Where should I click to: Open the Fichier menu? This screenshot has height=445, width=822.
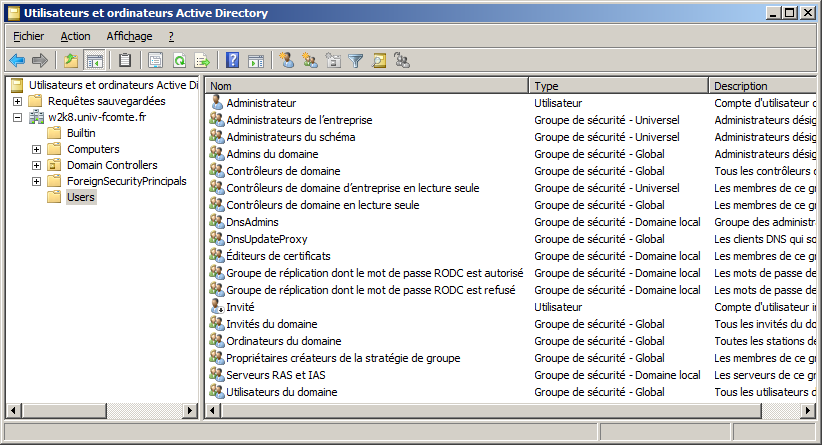coord(28,36)
